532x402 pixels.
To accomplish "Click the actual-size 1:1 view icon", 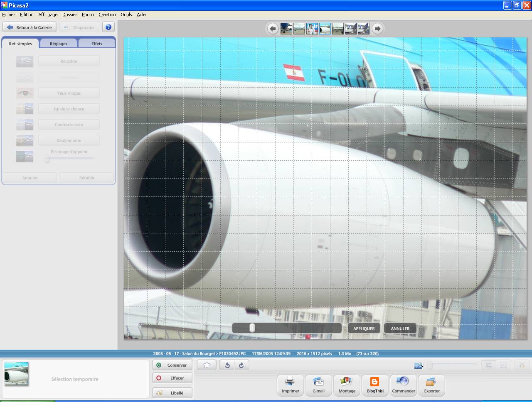I will coord(503,365).
